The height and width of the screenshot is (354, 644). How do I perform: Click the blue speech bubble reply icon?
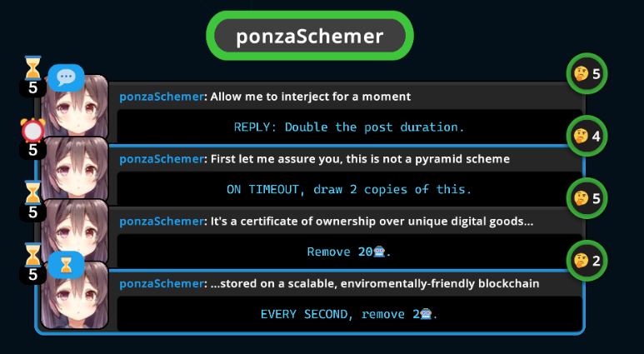pyautogui.click(x=65, y=77)
